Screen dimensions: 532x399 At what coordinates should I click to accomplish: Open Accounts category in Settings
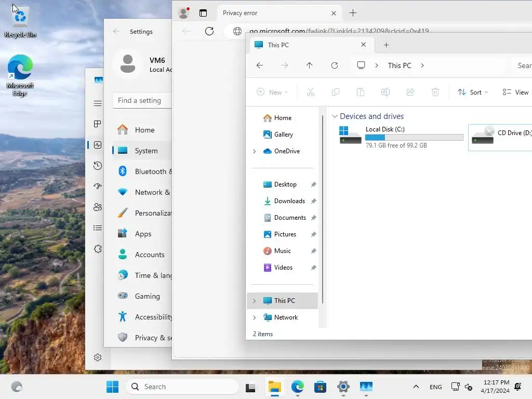point(142,255)
